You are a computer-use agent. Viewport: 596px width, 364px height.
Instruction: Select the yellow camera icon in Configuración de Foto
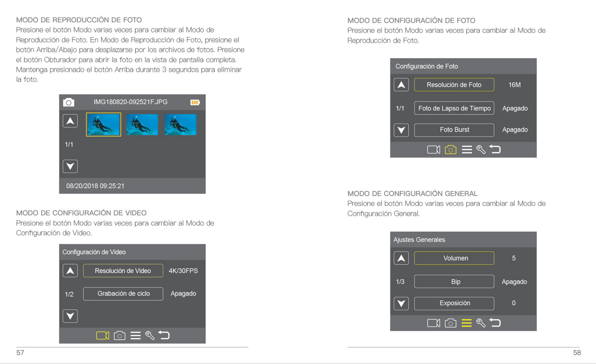[x=450, y=150]
